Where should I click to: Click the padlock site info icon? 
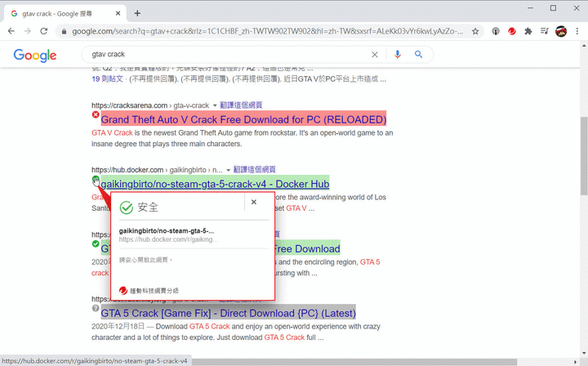pyautogui.click(x=65, y=32)
